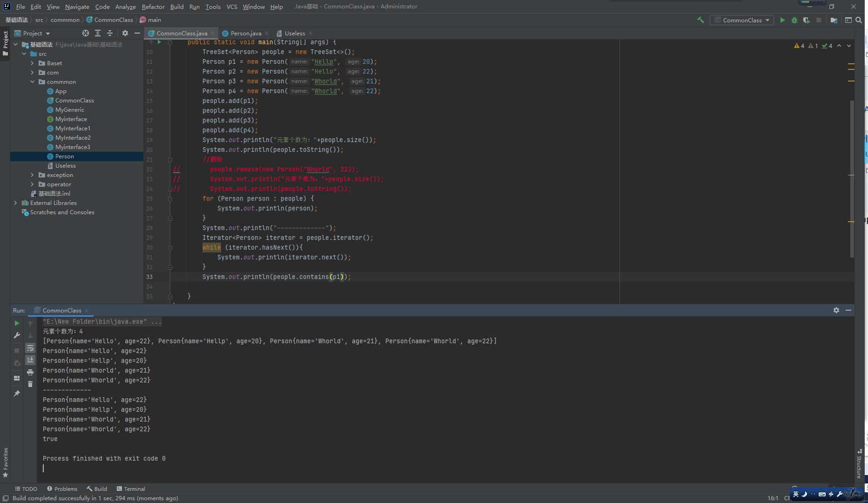The height and width of the screenshot is (503, 868).
Task: Open the Problems tool window button
Action: pos(62,489)
